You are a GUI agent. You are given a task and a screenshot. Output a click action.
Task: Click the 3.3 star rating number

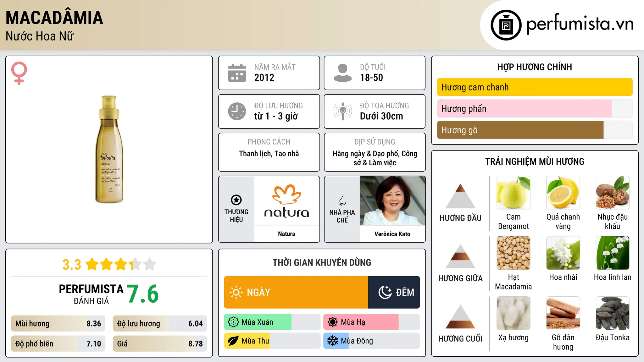72,265
